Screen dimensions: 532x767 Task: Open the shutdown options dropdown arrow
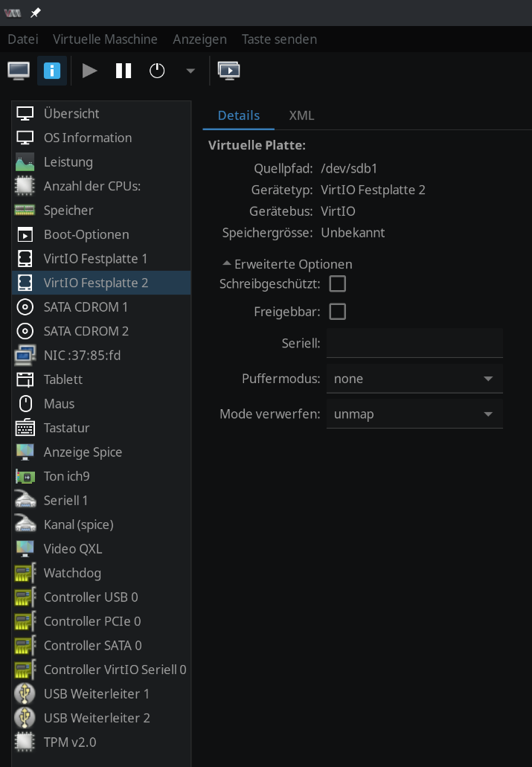pyautogui.click(x=190, y=71)
